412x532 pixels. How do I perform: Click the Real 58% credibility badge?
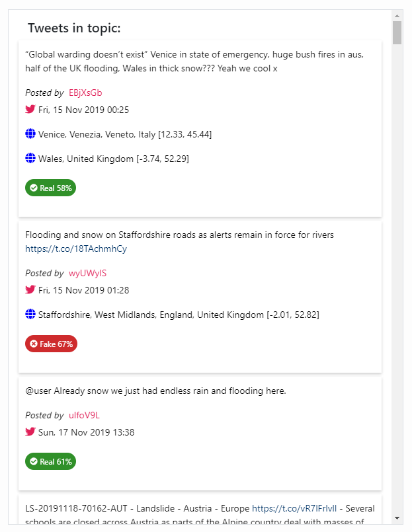(x=50, y=188)
